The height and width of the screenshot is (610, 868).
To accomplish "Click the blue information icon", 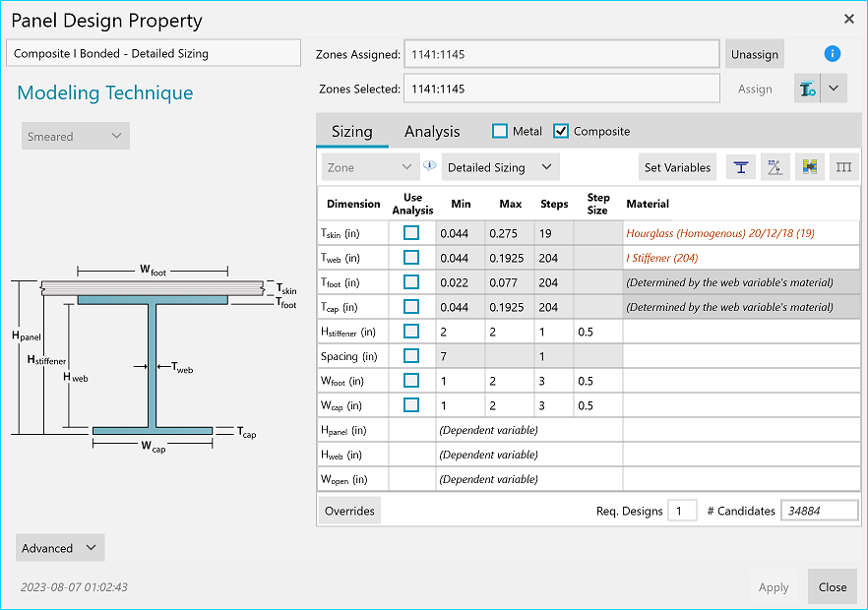I will [832, 54].
